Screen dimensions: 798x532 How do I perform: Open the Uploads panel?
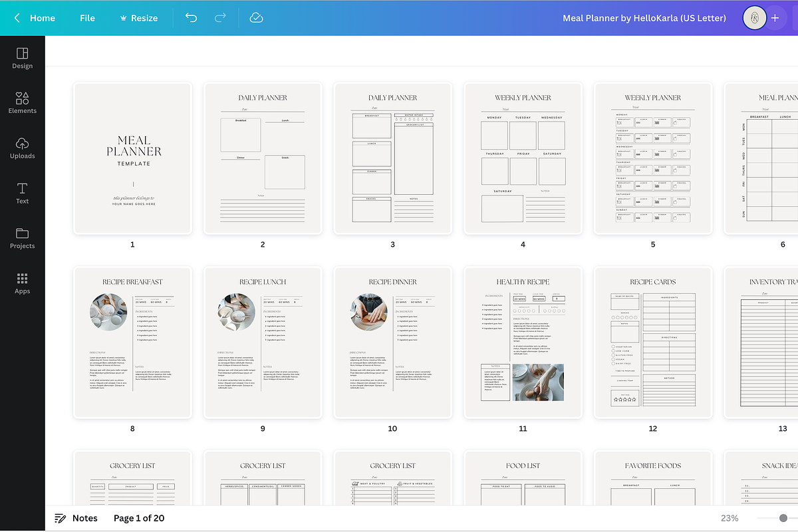point(22,148)
